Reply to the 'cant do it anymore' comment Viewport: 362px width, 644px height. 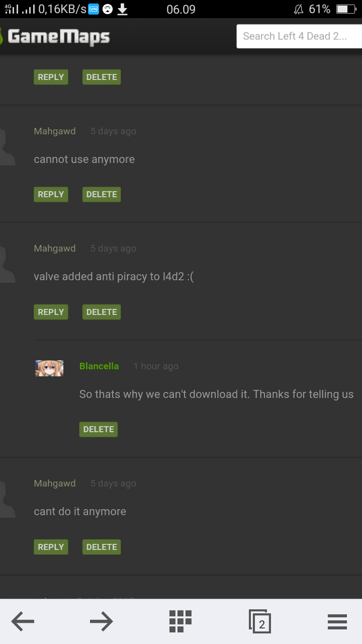(x=51, y=547)
